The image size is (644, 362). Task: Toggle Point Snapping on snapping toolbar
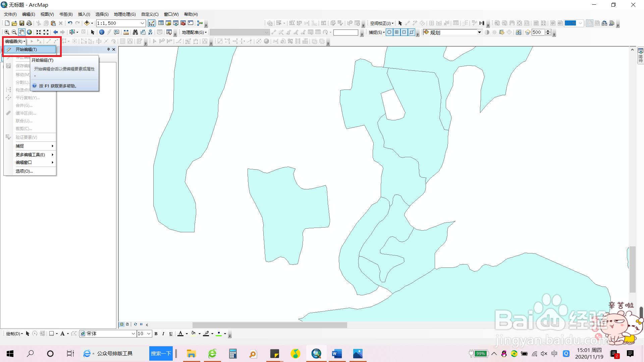[x=389, y=32]
